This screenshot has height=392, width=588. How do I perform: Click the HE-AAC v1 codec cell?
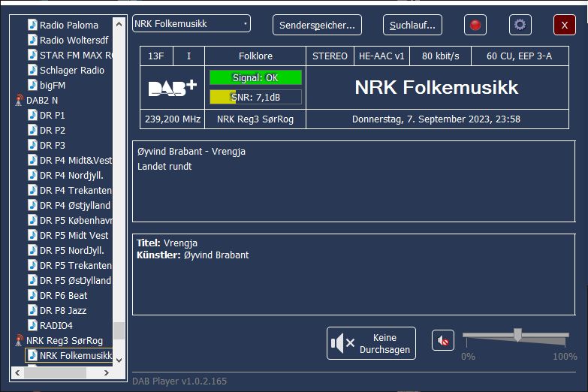pyautogui.click(x=381, y=56)
